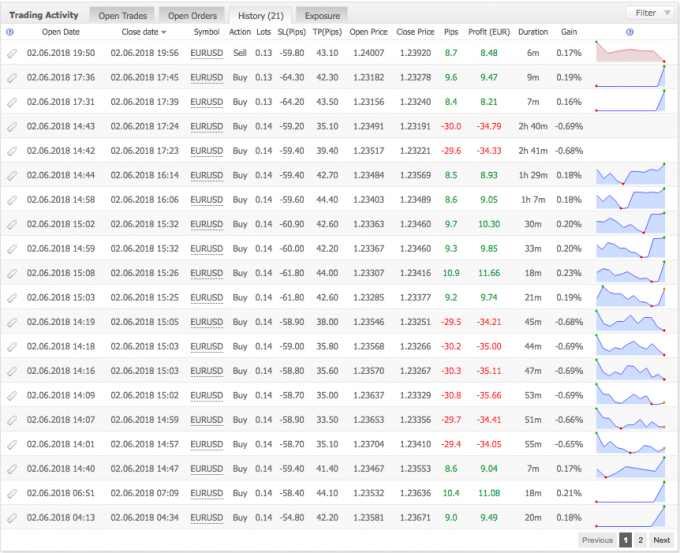Viewport: 680px width, 553px height.
Task: Open the red sparkline of the Sell trade
Action: click(630, 52)
